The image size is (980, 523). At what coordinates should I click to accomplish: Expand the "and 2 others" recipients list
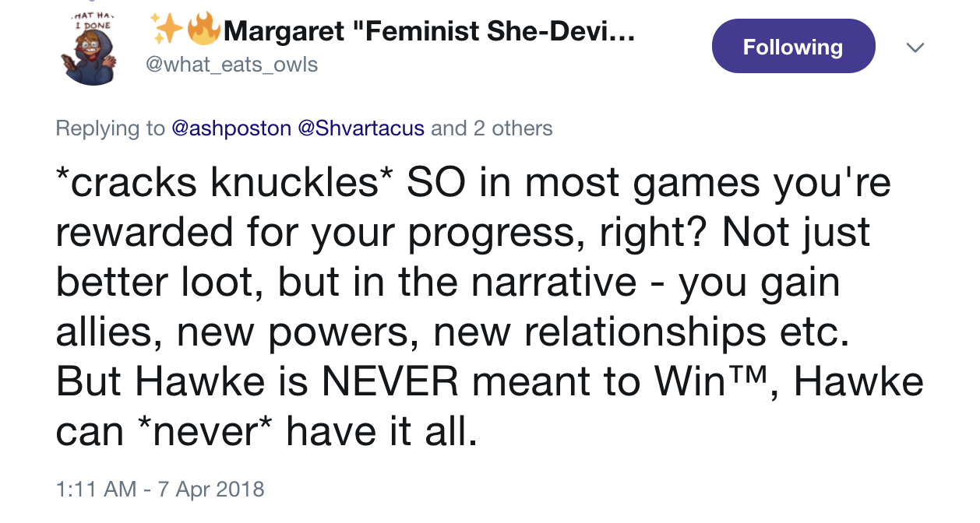[x=492, y=128]
